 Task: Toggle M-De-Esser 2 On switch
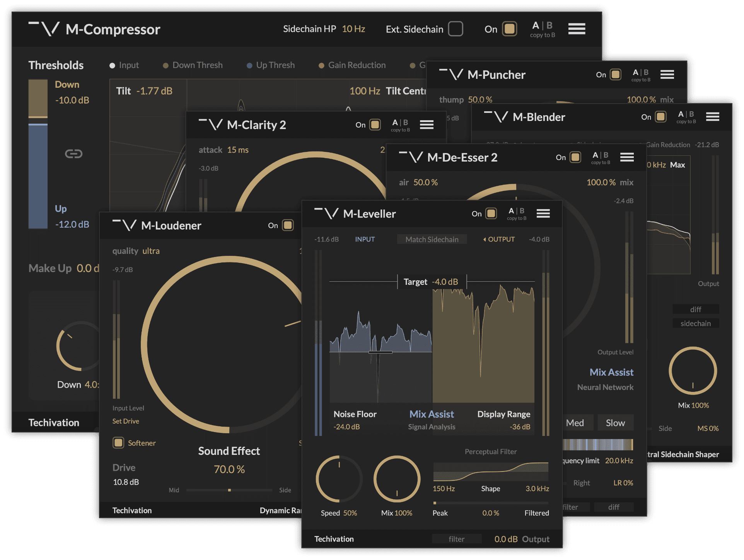(575, 157)
